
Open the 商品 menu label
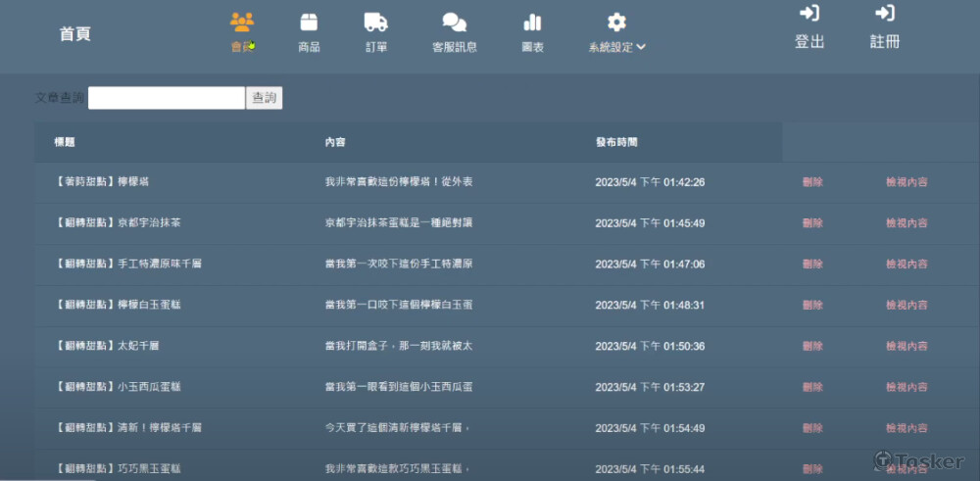click(309, 47)
